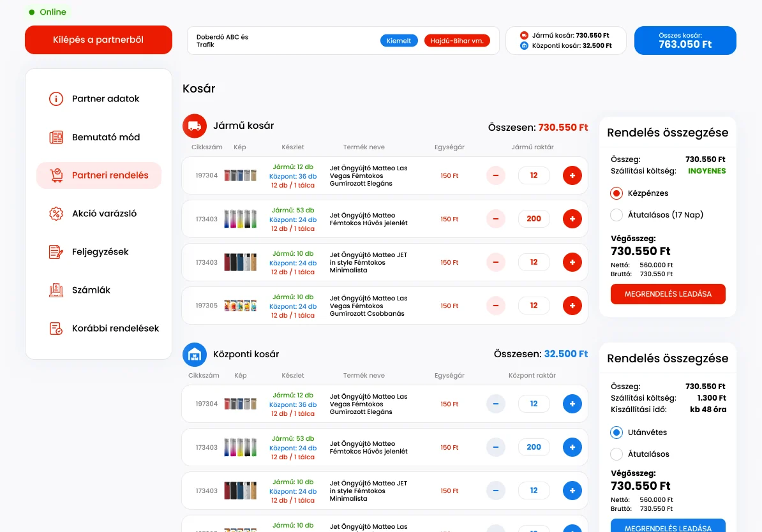Click the Las Vegas Csobbanás lighter thumbnail
762x532 pixels.
[x=240, y=306]
